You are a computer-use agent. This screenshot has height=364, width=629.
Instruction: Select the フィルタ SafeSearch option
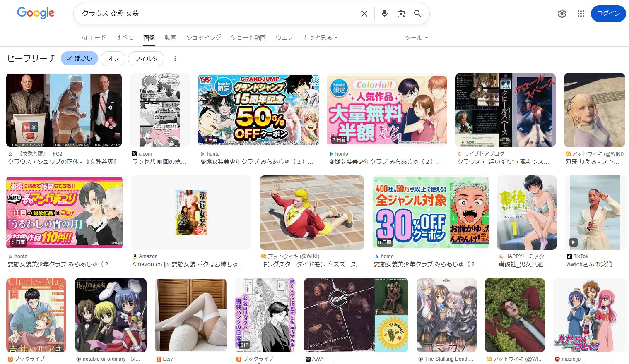point(146,59)
